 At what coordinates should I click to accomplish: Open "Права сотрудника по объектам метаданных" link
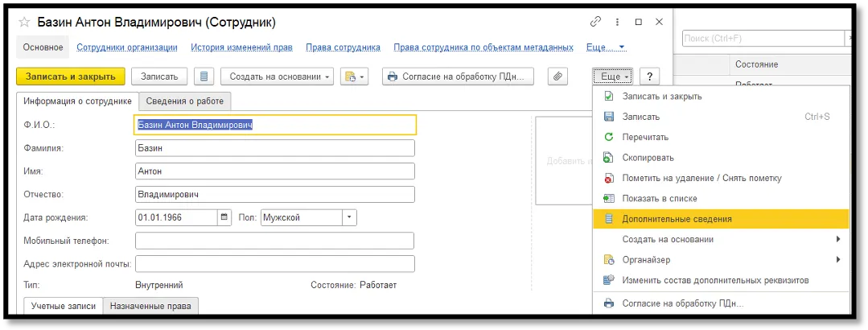point(483,47)
